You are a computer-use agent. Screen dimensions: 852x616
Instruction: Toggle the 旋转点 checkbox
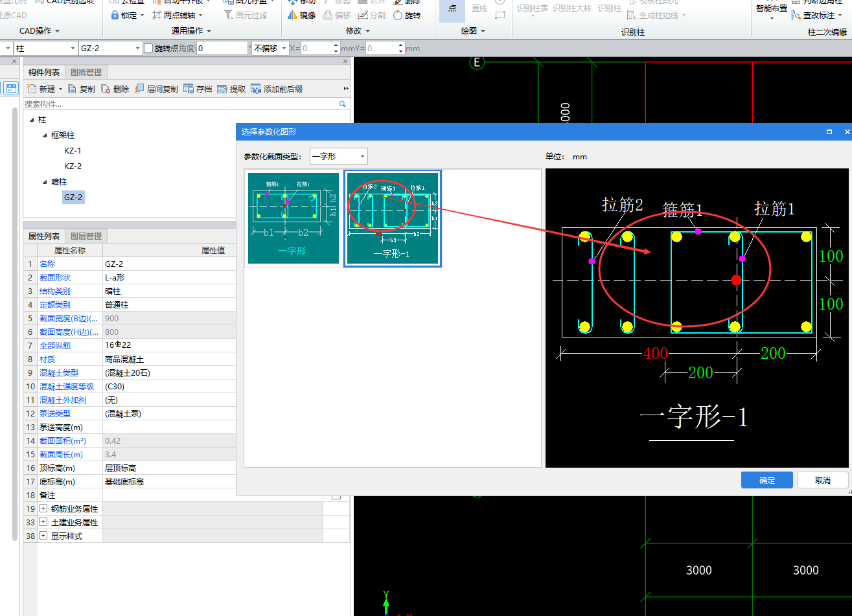click(148, 48)
